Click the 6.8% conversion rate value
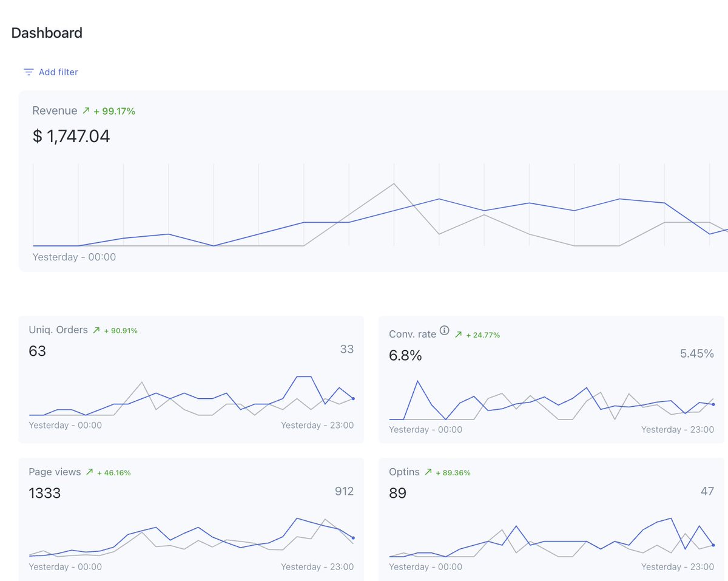Viewport: 728px width, 581px height. [x=405, y=356]
